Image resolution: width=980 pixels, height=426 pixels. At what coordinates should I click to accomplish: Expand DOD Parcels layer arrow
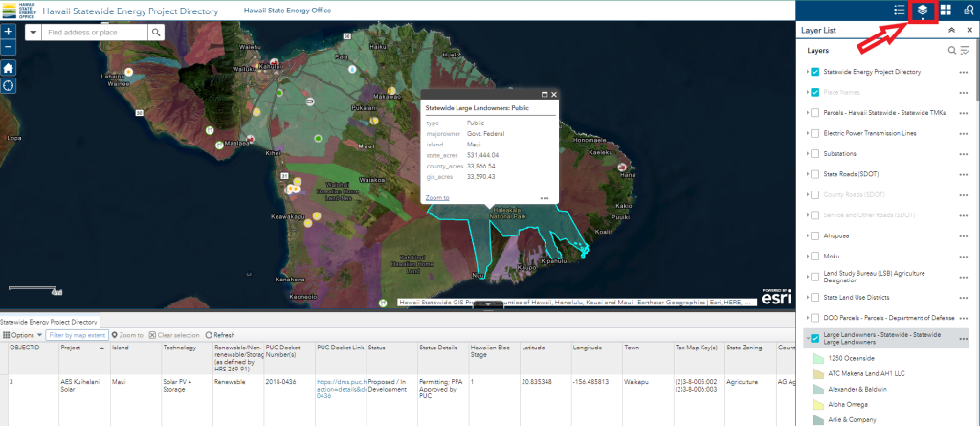tap(808, 318)
